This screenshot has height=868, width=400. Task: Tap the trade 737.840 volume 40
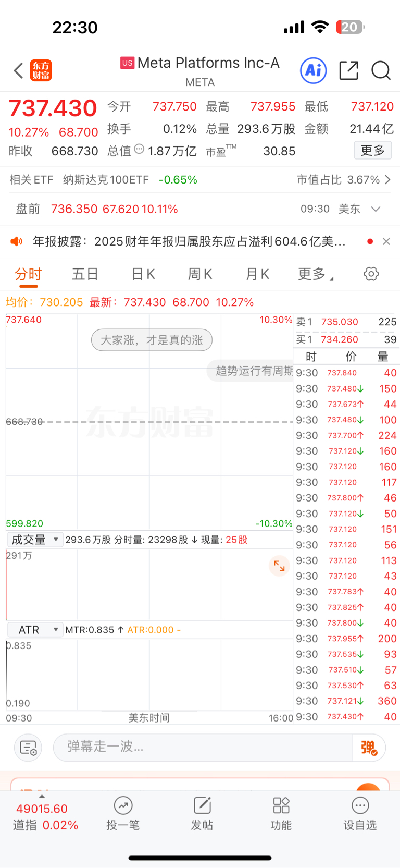pyautogui.click(x=346, y=373)
